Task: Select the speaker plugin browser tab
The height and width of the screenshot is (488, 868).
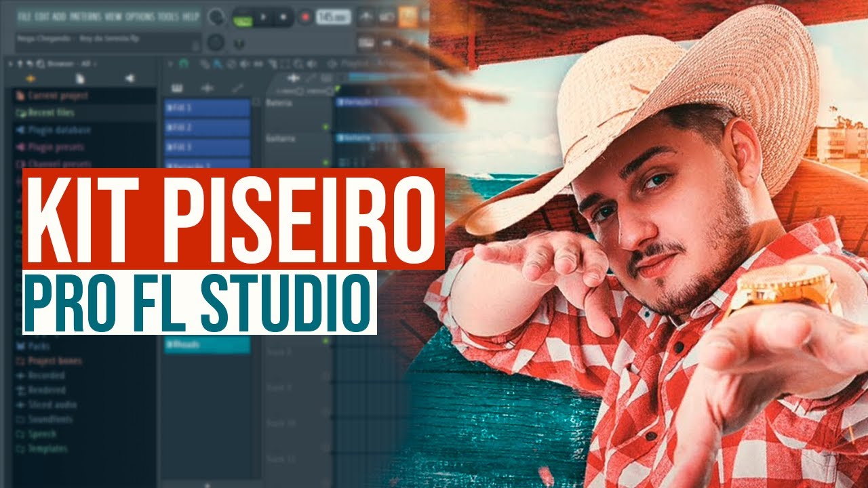Action: [x=130, y=79]
